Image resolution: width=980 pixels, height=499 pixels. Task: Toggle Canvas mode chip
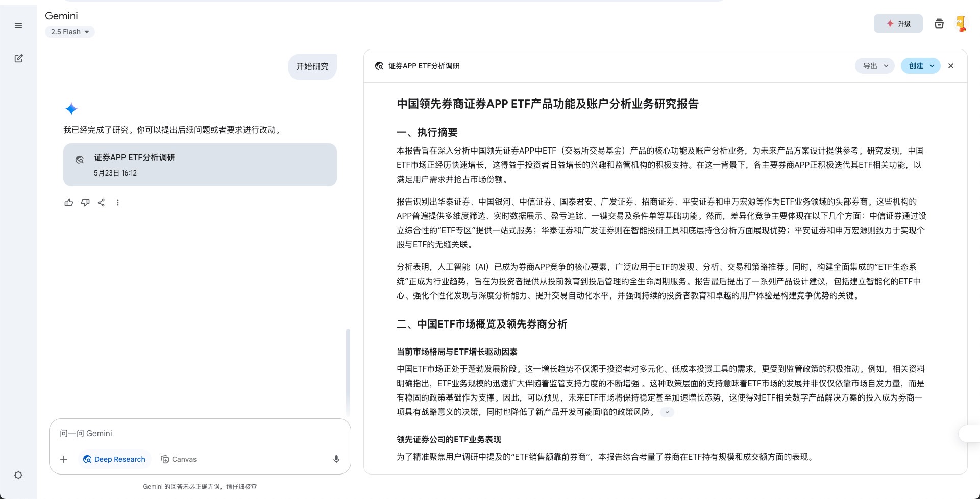(179, 459)
